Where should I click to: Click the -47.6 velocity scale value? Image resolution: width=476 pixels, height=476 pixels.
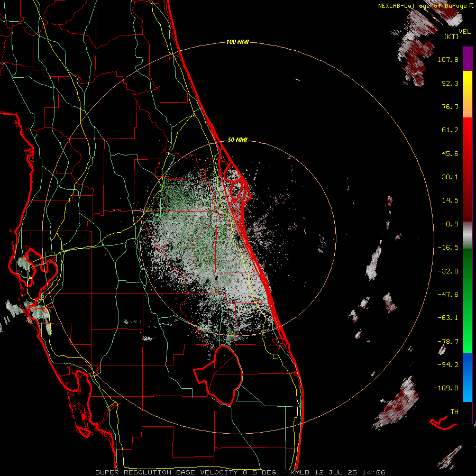pyautogui.click(x=448, y=295)
